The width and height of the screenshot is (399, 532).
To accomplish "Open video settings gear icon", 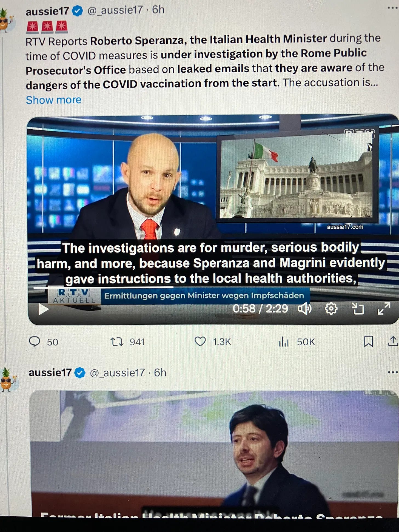I will pos(331,309).
